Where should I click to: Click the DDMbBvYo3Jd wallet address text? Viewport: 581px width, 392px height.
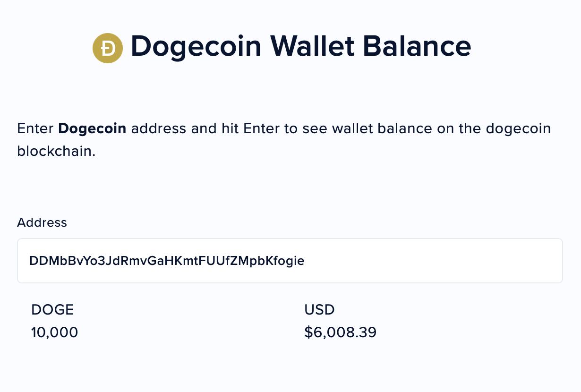[167, 261]
